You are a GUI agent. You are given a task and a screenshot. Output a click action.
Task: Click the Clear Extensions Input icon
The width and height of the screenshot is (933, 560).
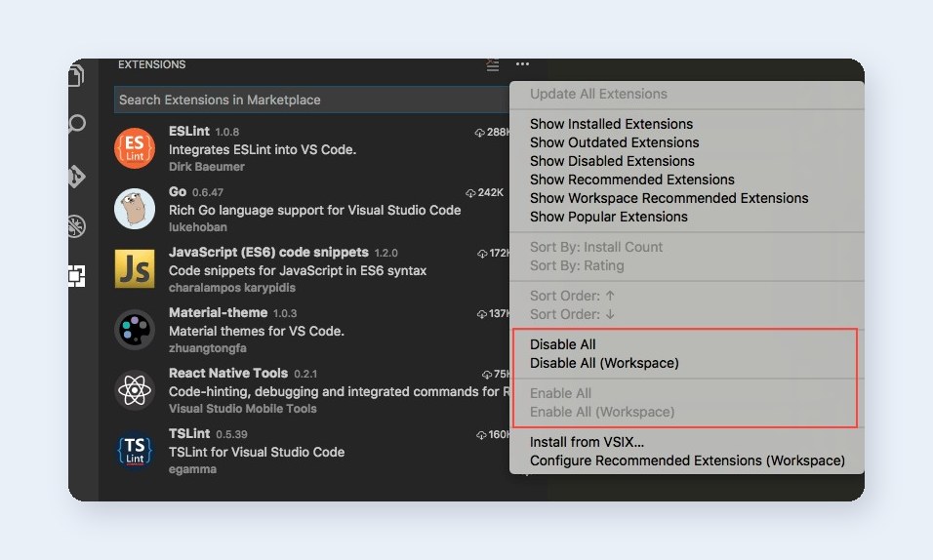click(x=492, y=64)
